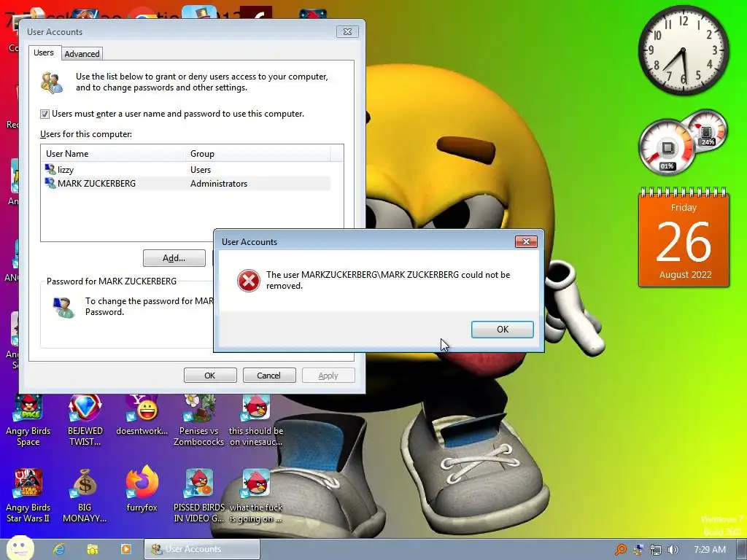
Task: Click the CPU meter gadget
Action: click(667, 147)
